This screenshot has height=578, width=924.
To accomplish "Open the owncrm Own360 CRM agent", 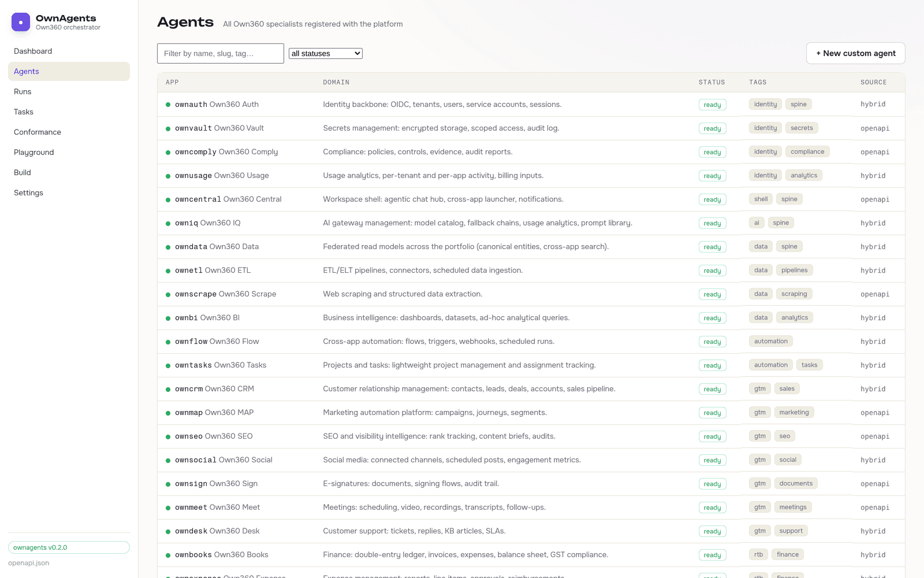I will point(214,389).
